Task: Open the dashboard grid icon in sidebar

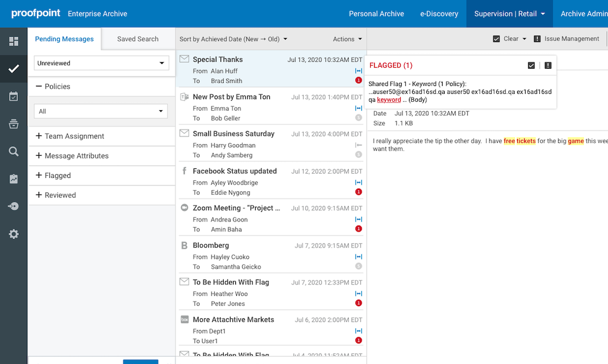Action: point(14,41)
